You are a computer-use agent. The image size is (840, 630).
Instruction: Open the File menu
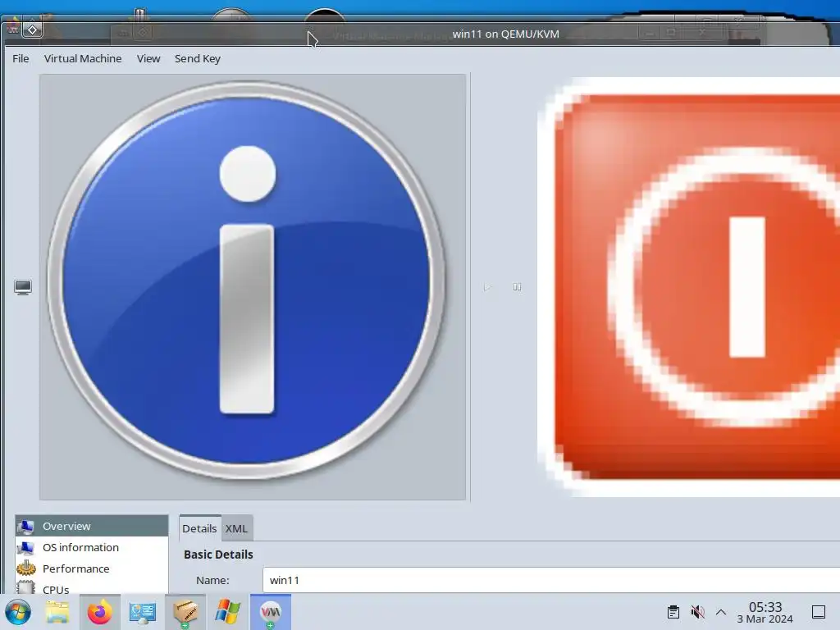coord(21,58)
